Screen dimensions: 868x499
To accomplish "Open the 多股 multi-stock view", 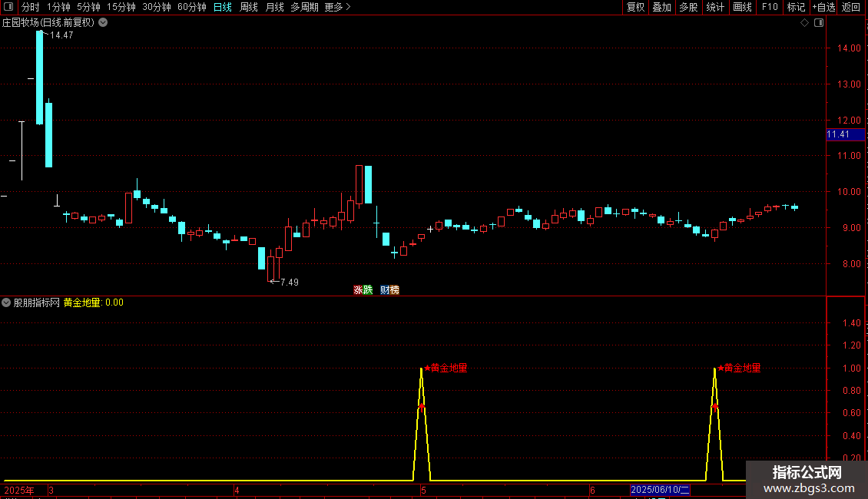I will (x=688, y=7).
